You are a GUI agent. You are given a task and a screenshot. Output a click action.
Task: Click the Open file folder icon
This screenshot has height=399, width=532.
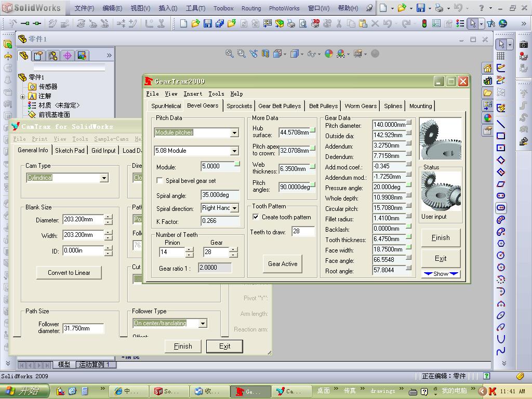tap(195, 23)
